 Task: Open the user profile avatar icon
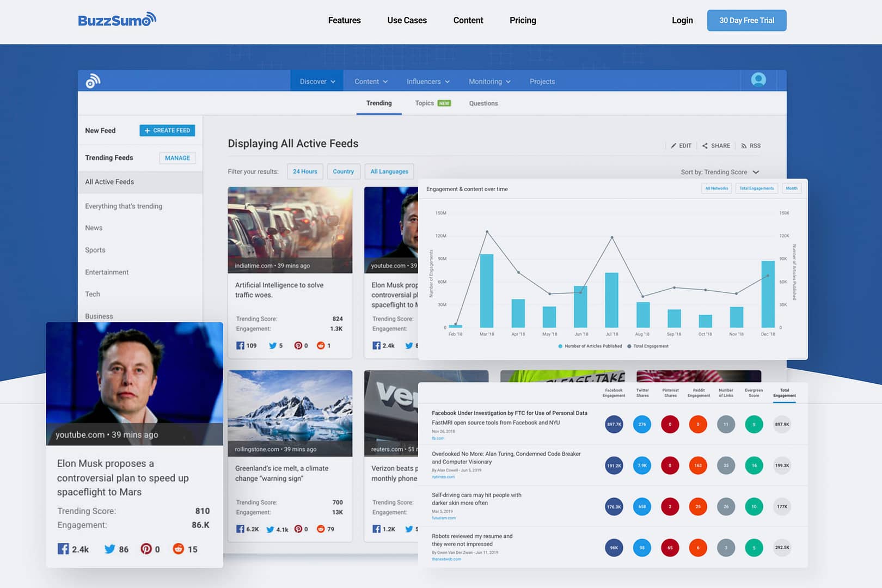pyautogui.click(x=758, y=80)
